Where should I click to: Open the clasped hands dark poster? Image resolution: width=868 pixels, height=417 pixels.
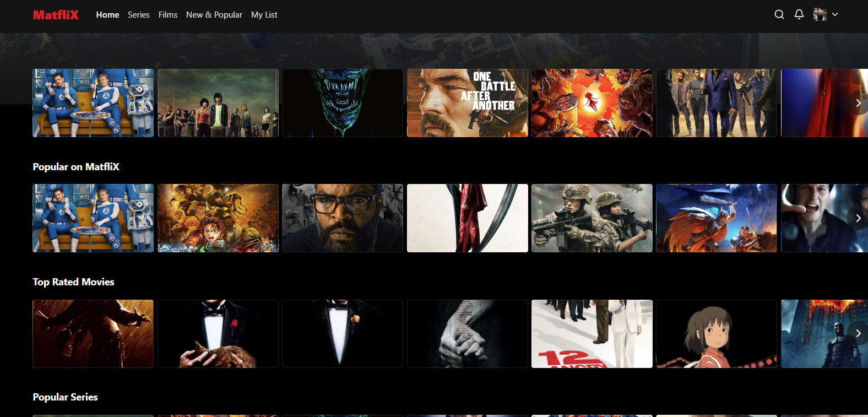point(468,334)
